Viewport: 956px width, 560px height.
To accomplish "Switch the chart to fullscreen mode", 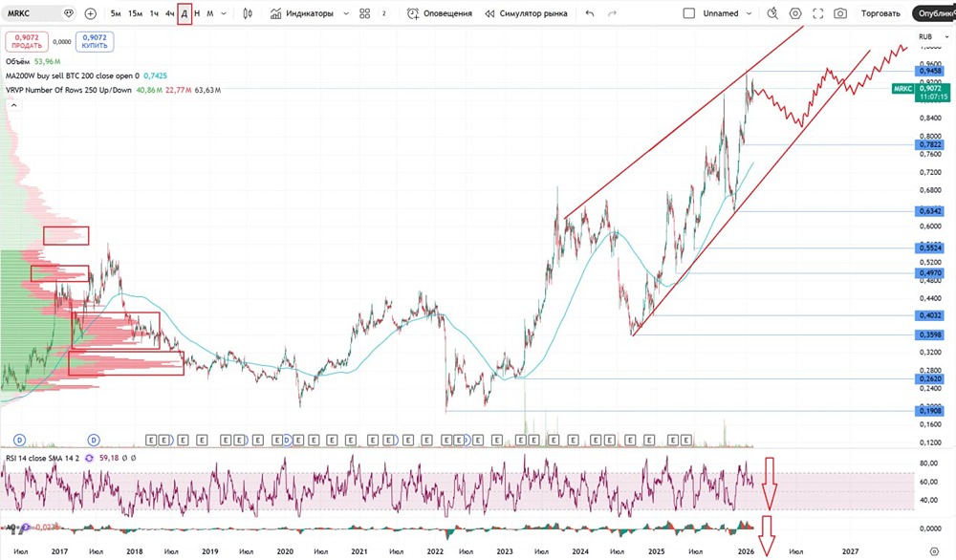I will pyautogui.click(x=818, y=13).
